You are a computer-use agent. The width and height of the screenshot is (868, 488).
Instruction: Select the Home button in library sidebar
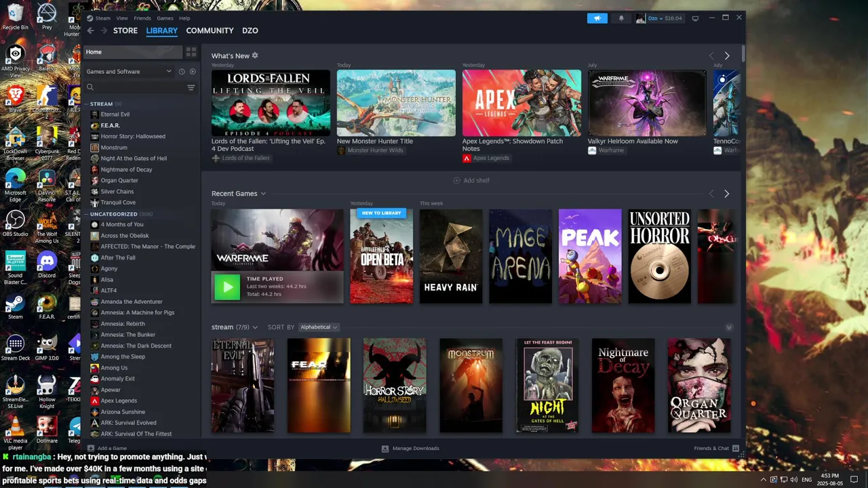point(133,52)
